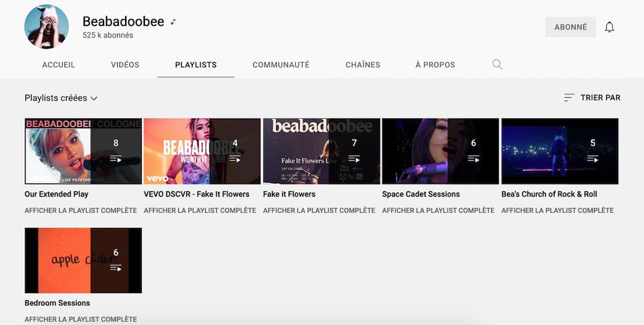Viewport: 644px width, 325px height.
Task: Click the Beabadoobee channel avatar
Action: tap(46, 27)
